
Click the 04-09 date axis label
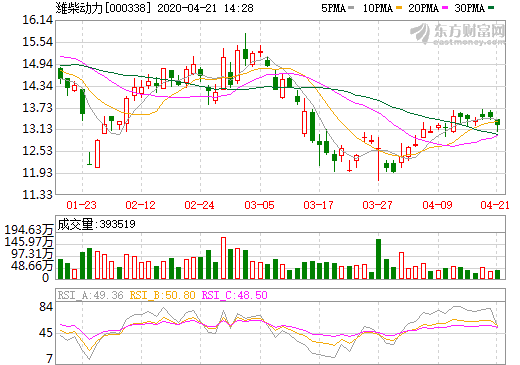[437, 205]
